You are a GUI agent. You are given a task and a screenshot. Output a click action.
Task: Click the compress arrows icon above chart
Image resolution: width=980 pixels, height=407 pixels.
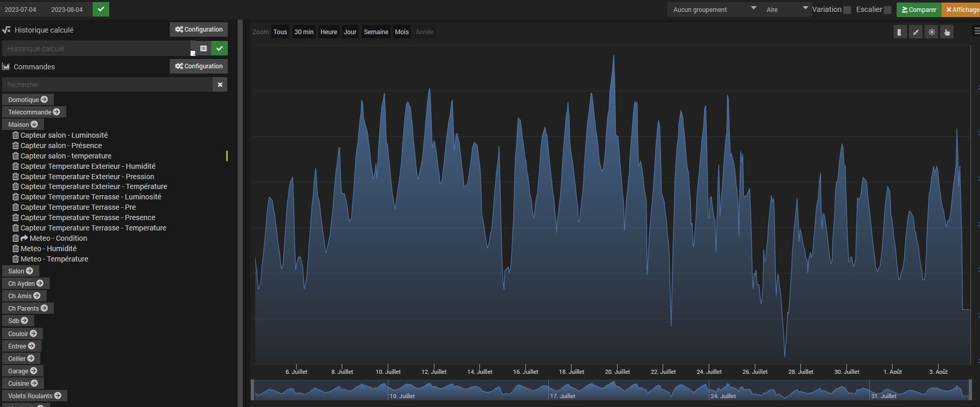click(x=915, y=32)
